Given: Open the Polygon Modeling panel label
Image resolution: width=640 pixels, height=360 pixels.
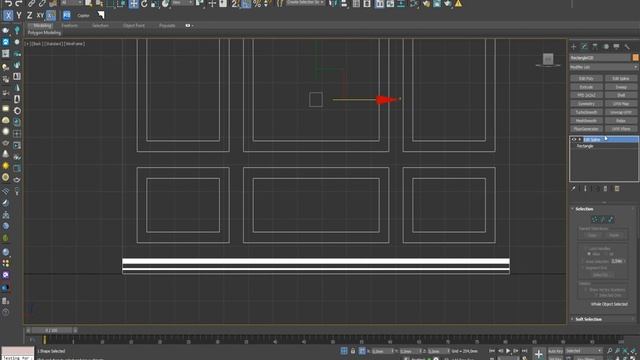Looking at the screenshot, I should tap(44, 33).
